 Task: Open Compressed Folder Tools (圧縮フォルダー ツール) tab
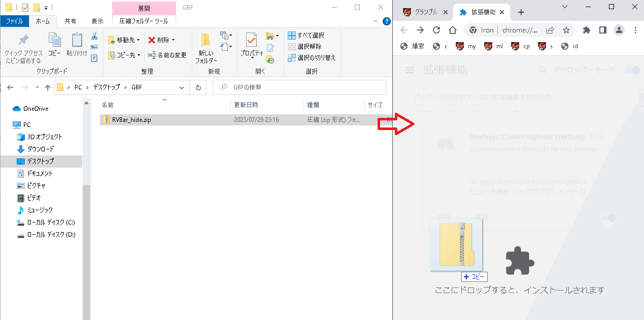pos(144,21)
